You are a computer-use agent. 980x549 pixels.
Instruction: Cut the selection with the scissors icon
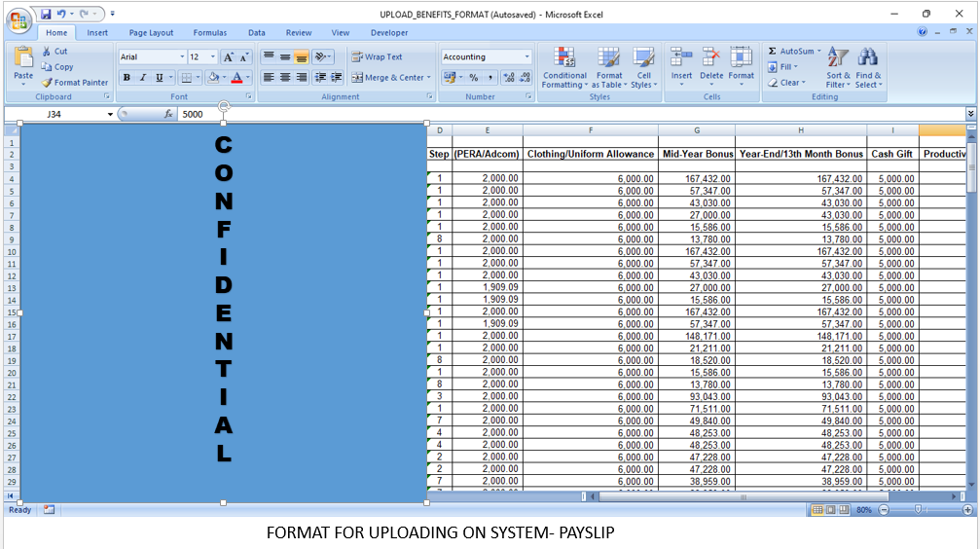(x=47, y=52)
